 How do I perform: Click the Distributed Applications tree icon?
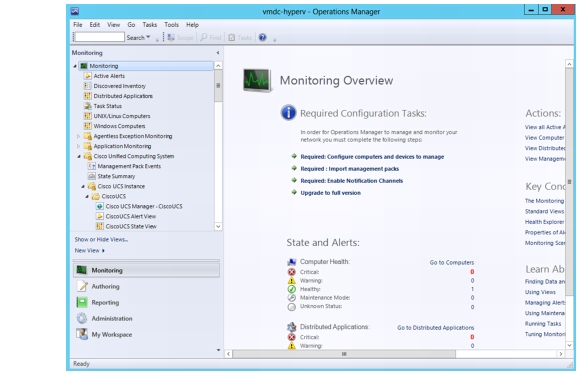pyautogui.click(x=88, y=96)
